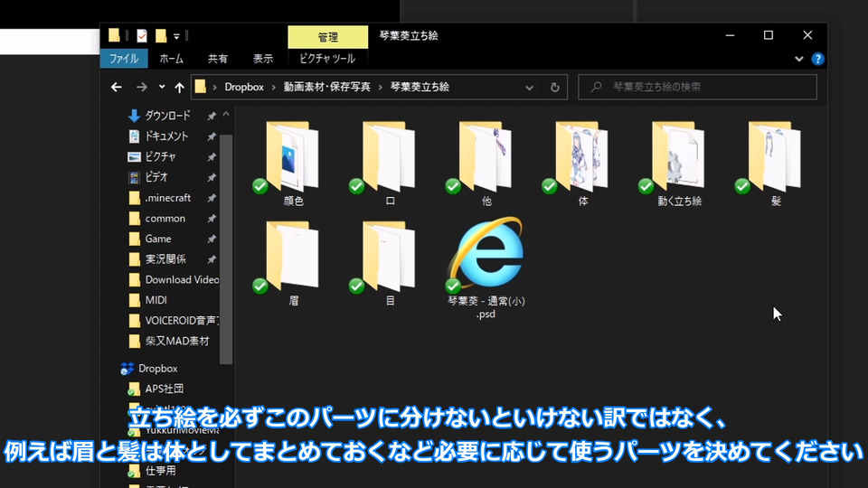Unpin common using its pin icon
The width and height of the screenshot is (868, 488).
point(212,219)
